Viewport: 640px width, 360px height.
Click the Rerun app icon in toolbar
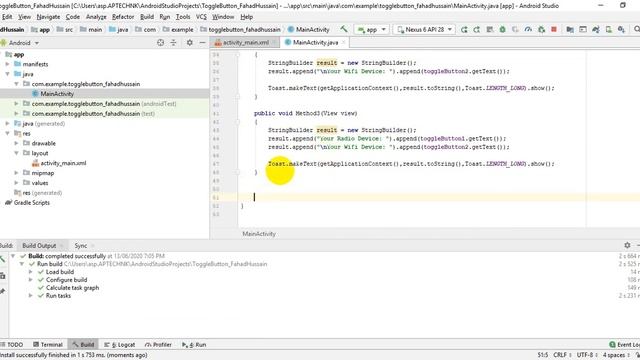pyautogui.click(x=464, y=29)
